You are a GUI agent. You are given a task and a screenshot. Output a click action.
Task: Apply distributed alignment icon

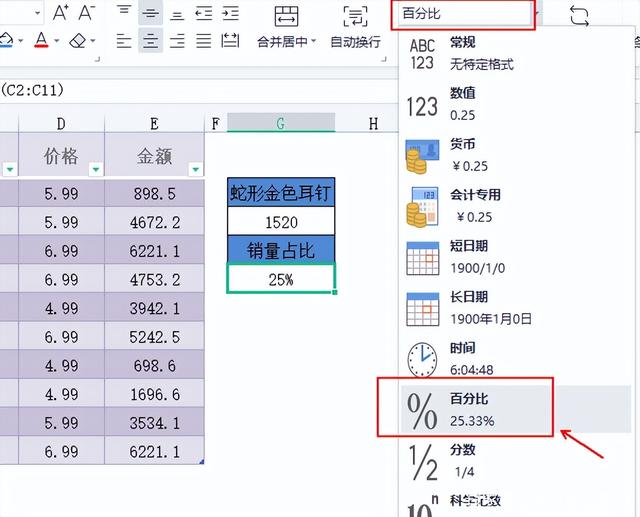tap(230, 41)
